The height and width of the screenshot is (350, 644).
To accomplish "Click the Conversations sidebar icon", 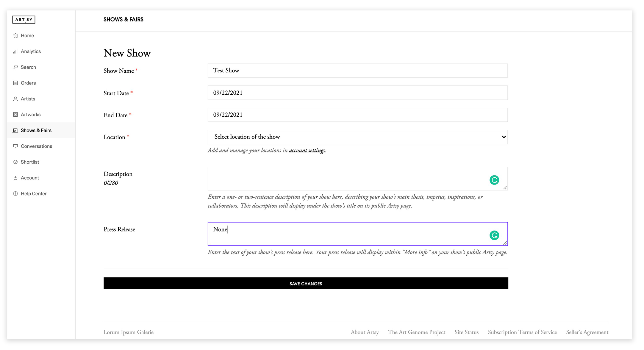I will 15,146.
